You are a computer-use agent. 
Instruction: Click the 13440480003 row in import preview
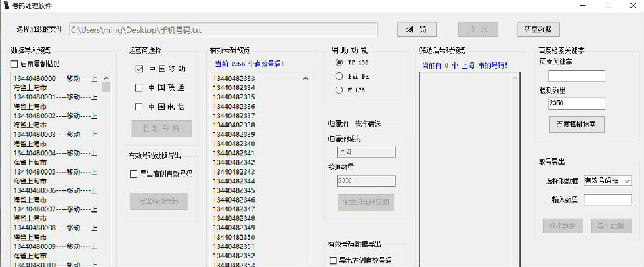coord(56,140)
